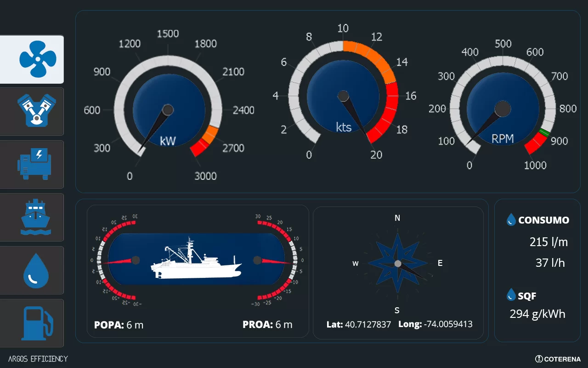The image size is (588, 368).
Task: Click the kts speed gauge
Action: pos(343,96)
